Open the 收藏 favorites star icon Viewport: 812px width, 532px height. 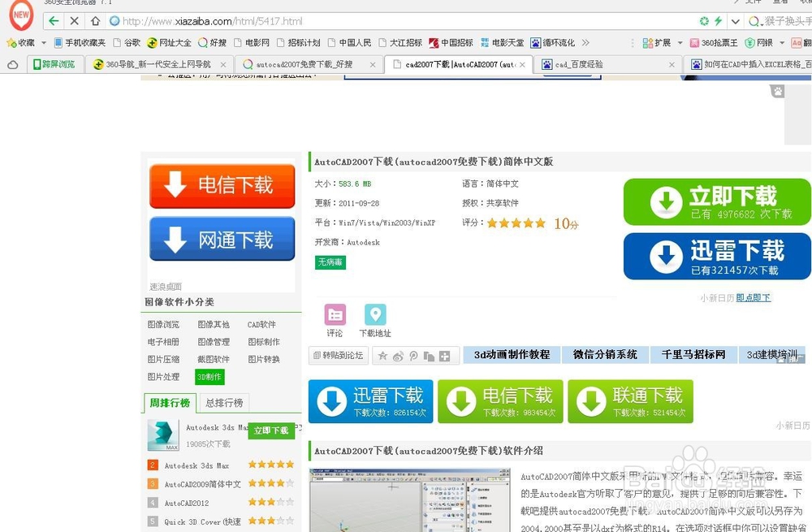(x=12, y=42)
